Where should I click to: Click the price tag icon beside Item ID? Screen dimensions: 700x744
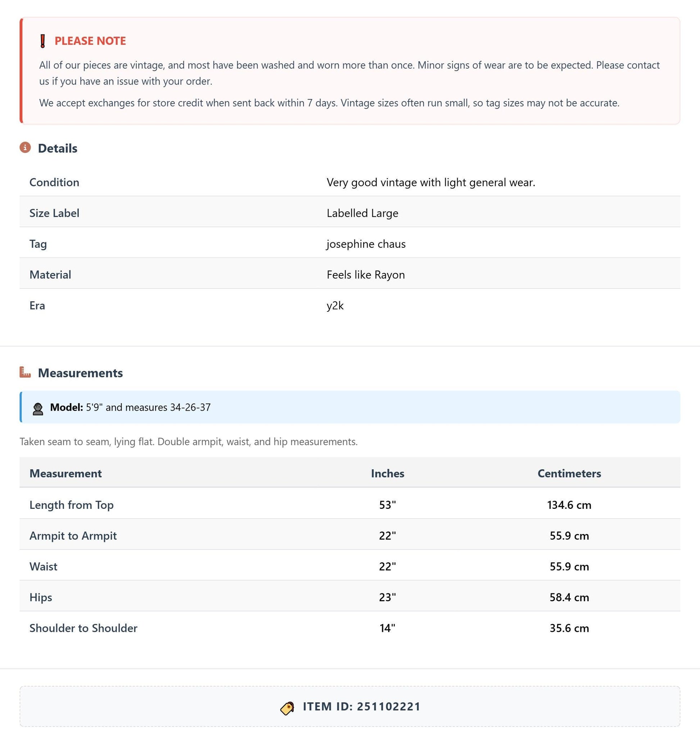[x=287, y=708]
